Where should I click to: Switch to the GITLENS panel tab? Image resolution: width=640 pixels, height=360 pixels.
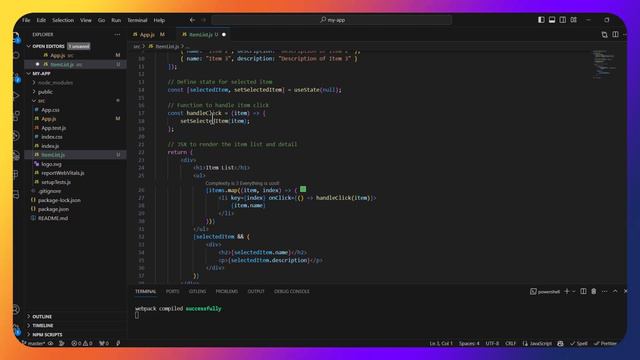[198, 291]
